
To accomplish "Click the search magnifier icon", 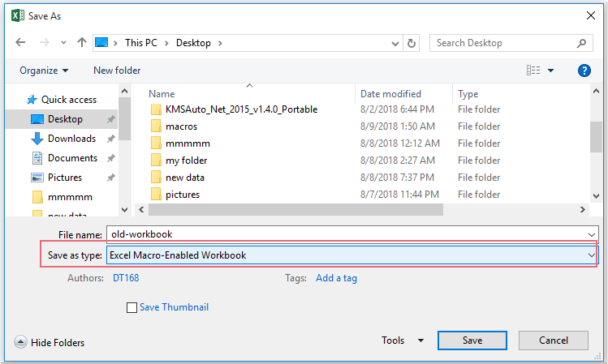I will click(581, 43).
